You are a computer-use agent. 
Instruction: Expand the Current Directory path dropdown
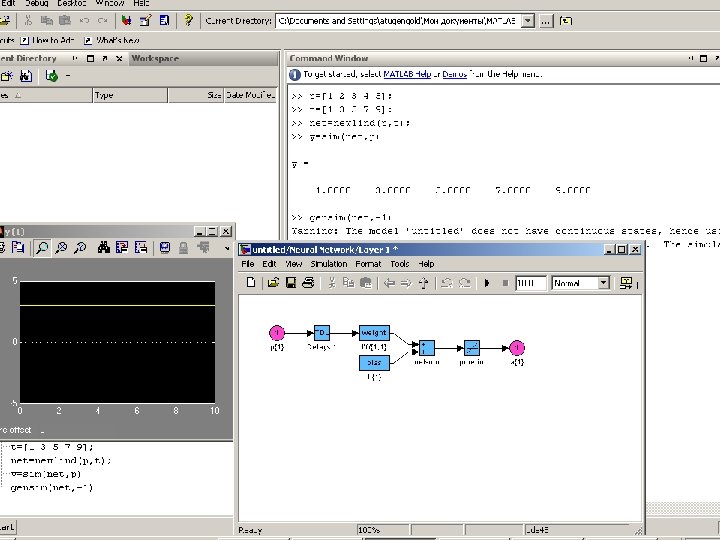pyautogui.click(x=529, y=21)
